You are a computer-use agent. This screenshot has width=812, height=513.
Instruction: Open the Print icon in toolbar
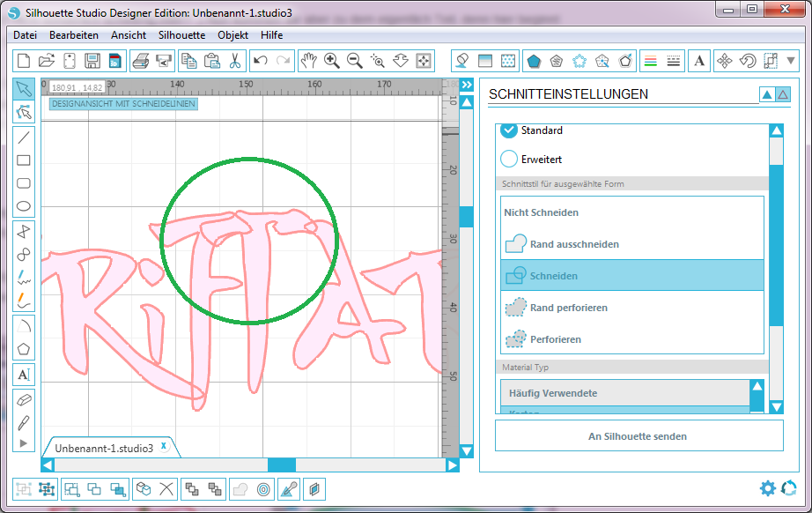coord(140,61)
